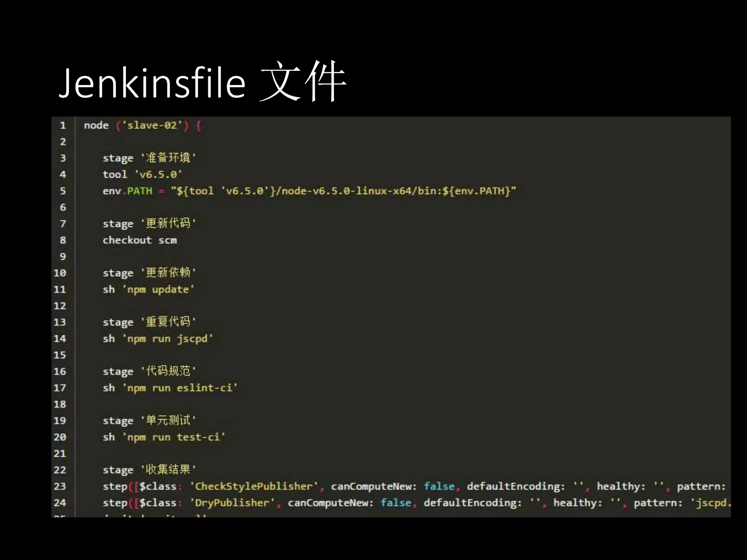Select the line stage '更新依赖'
747x560 pixels.
[x=149, y=273]
